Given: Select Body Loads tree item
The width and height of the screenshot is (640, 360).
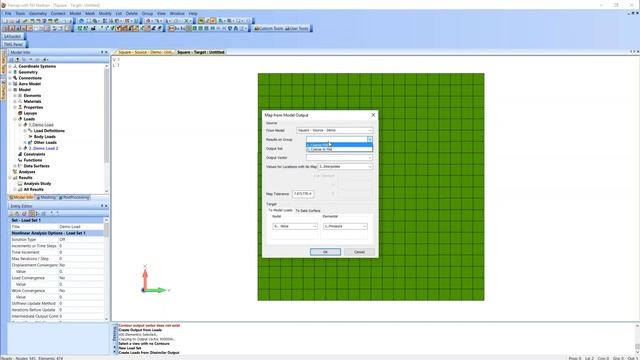Looking at the screenshot, I should click(44, 137).
